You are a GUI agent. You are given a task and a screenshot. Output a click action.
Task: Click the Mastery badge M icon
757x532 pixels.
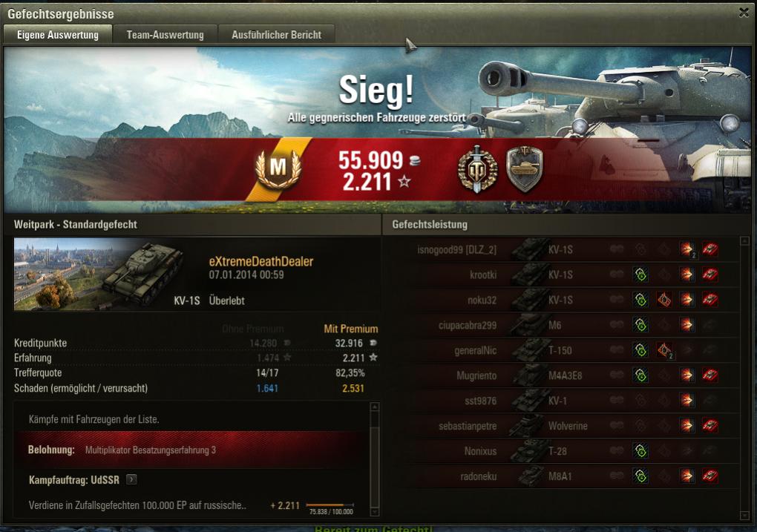(x=278, y=168)
